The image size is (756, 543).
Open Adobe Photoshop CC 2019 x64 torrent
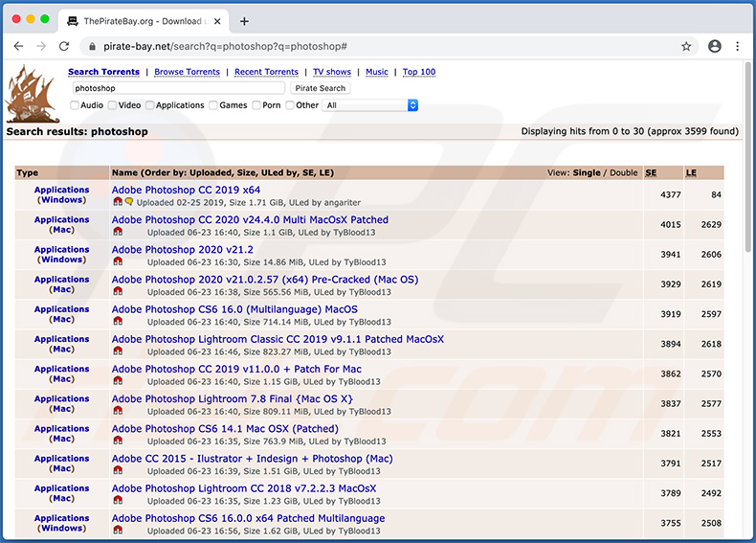tap(186, 191)
